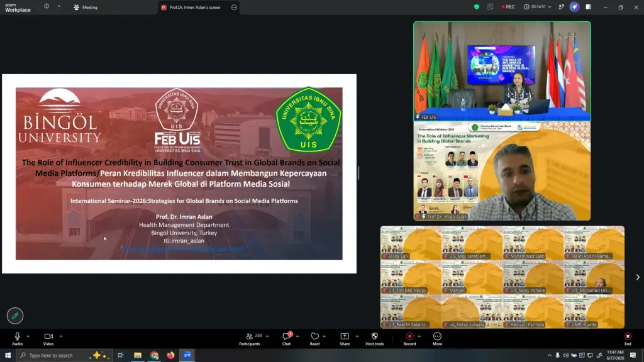Click the blue email link on slide

(x=184, y=249)
